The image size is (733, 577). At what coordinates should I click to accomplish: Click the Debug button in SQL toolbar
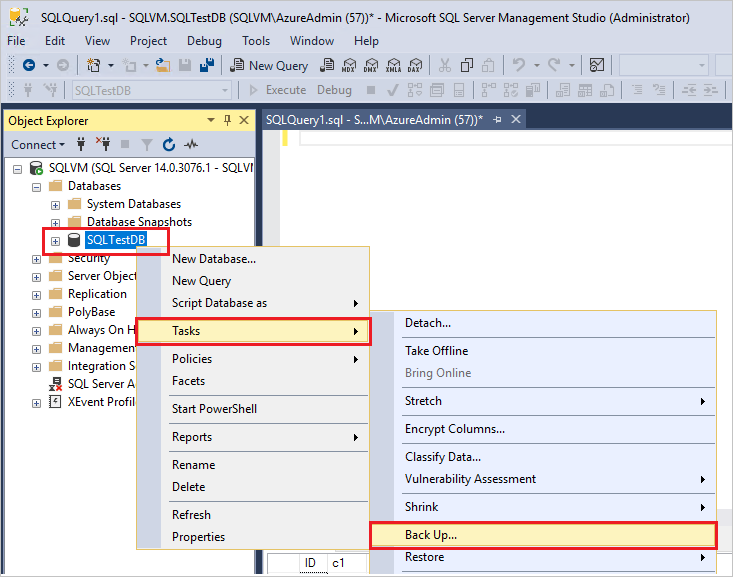[334, 90]
